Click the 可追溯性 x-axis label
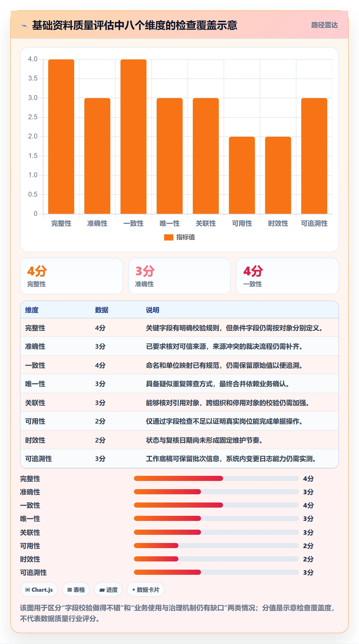 (314, 224)
